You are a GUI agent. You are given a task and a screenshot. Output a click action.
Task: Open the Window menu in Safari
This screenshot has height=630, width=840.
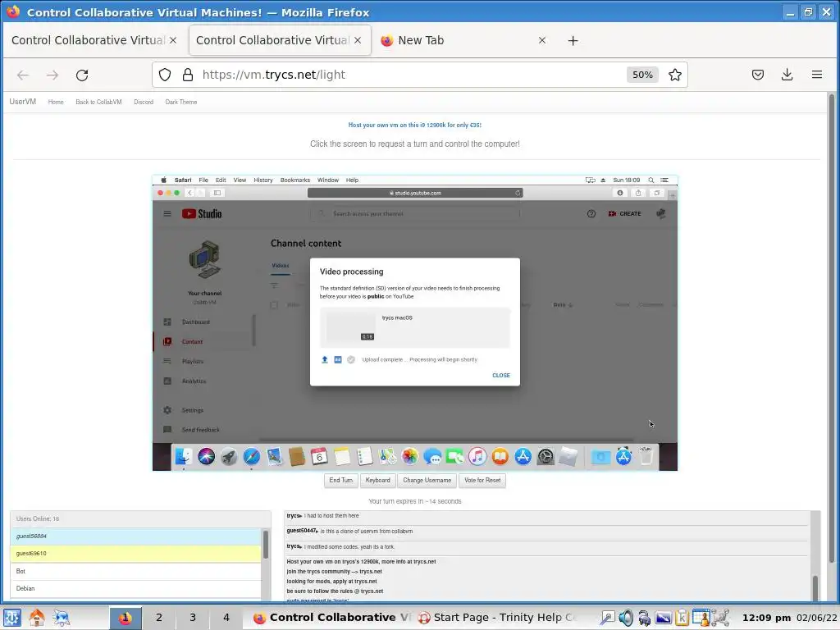click(328, 180)
